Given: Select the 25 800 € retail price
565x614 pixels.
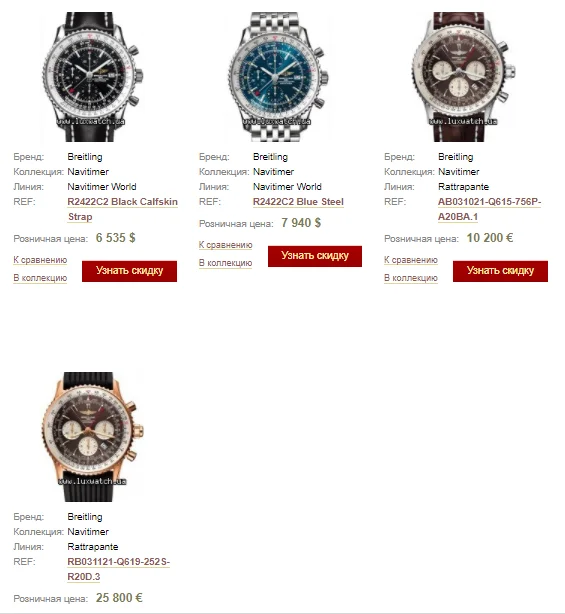Looking at the screenshot, I should tap(119, 598).
